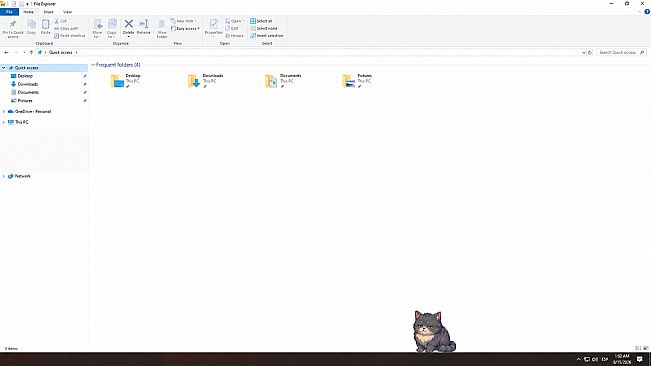Screen dimensions: 651x366
Task: Switch to the Home ribbon tab
Action: tap(28, 12)
